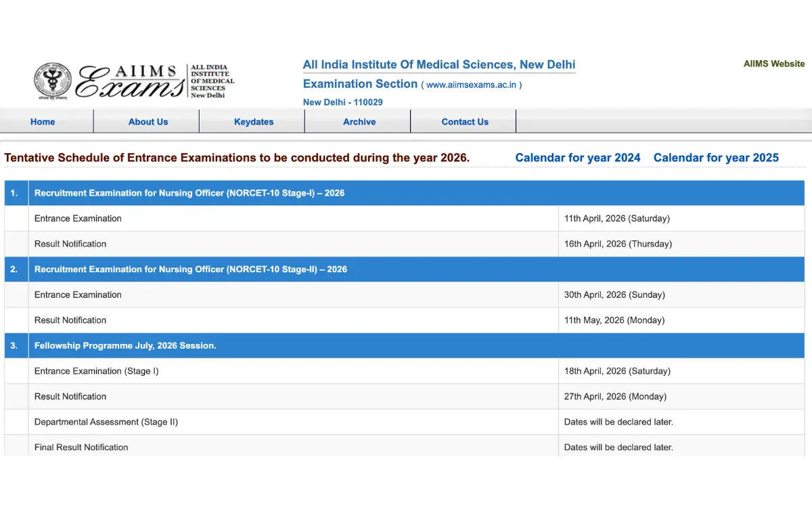Click the www.aiimsexams.ac.in address text
Image resolution: width=812 pixels, height=520 pixels.
[x=472, y=85]
